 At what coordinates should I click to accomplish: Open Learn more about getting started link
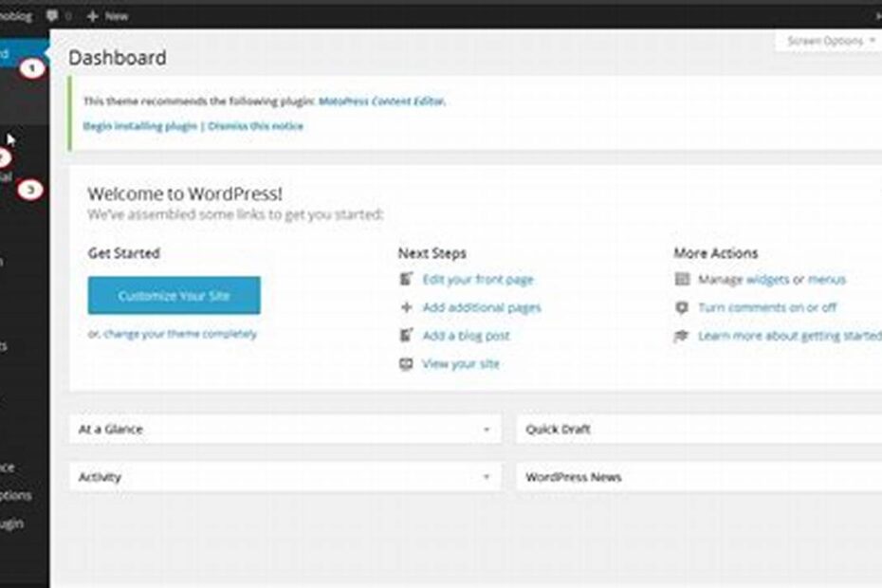[790, 336]
